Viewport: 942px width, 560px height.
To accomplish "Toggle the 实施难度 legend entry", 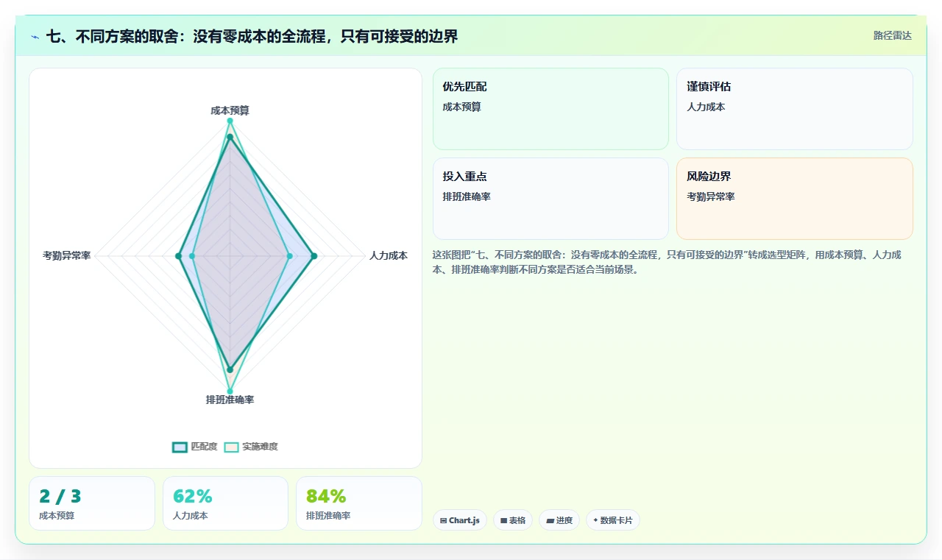I will tap(252, 447).
